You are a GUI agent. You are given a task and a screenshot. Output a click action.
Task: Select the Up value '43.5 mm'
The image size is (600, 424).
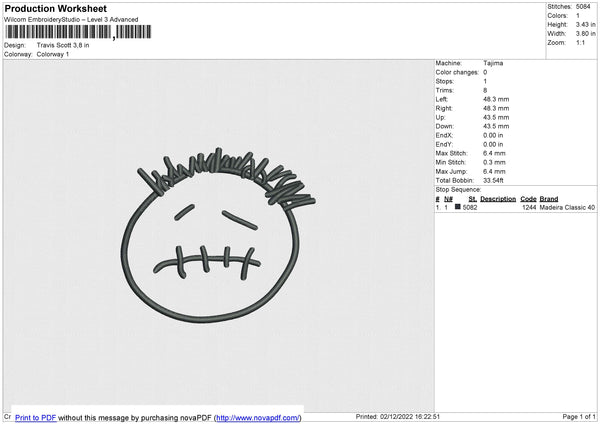496,117
